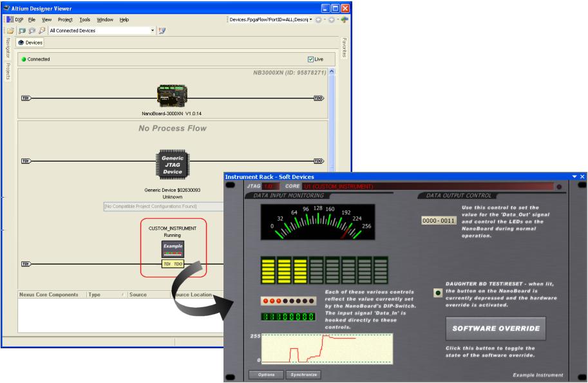Click the device settings icon beside dropdown
588x383 pixels.
coord(162,30)
